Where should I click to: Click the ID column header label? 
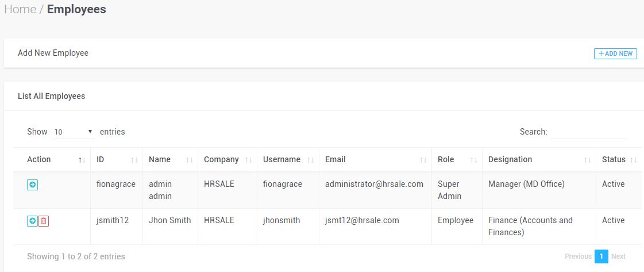(x=100, y=159)
